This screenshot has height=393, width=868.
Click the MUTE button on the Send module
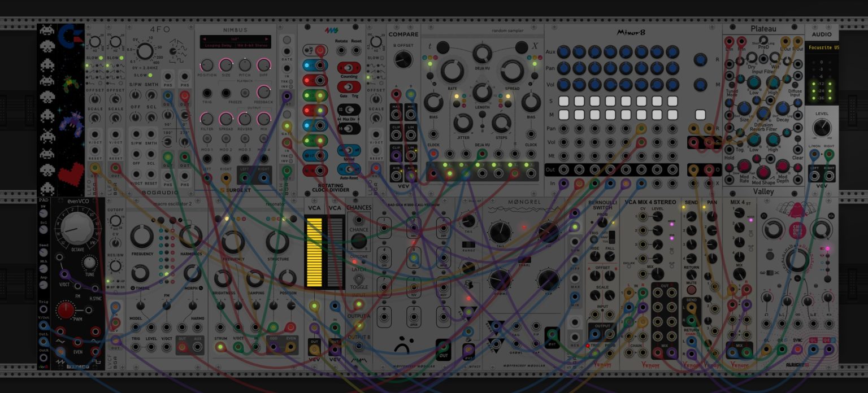(691, 290)
